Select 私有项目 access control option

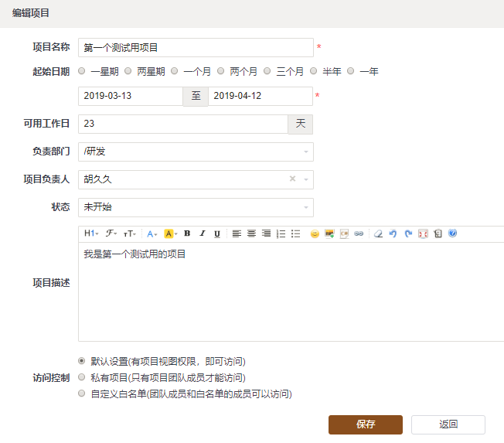82,377
